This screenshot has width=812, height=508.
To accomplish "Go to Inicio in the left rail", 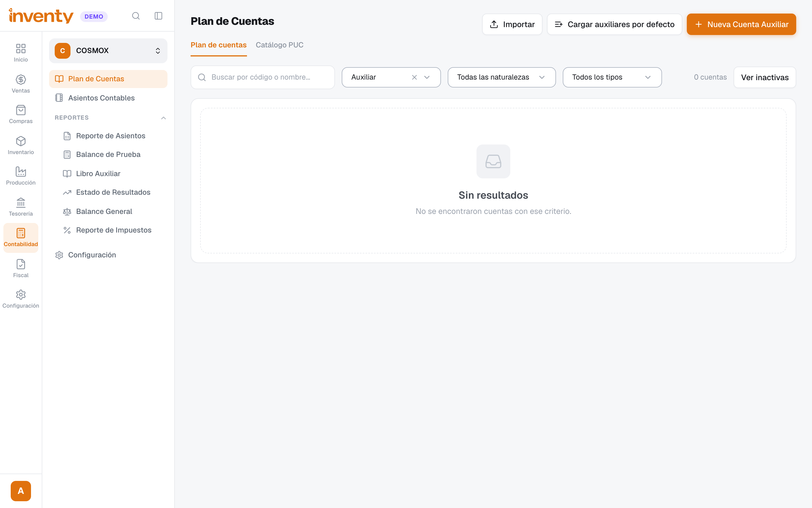I will 21,53.
